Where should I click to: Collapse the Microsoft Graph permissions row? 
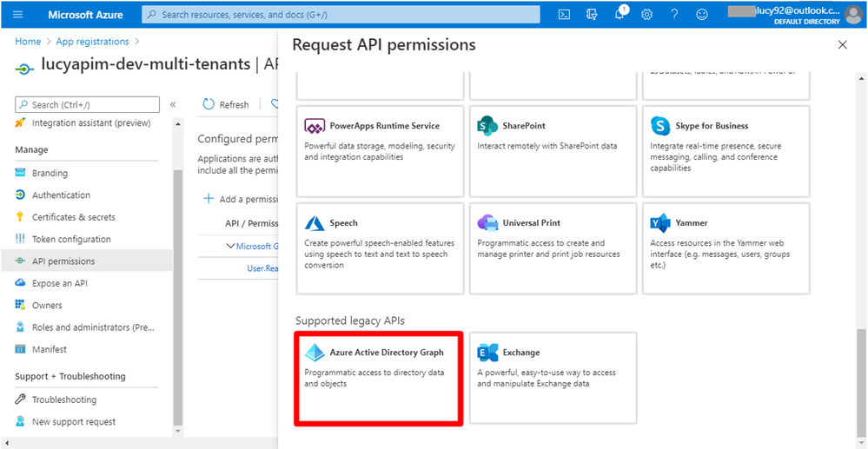coord(230,247)
